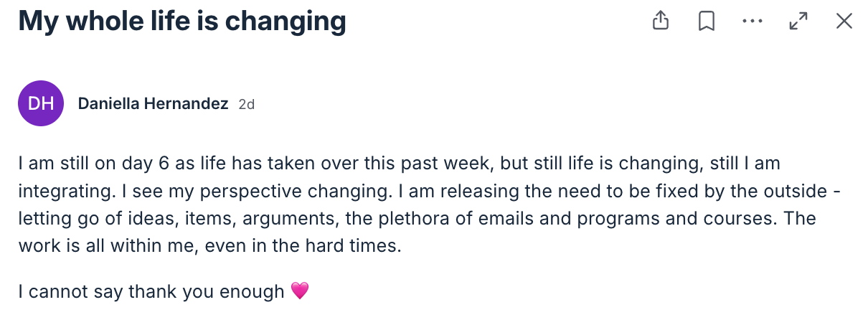This screenshot has width=868, height=320.
Task: Click the 2d timestamp
Action: click(x=247, y=105)
